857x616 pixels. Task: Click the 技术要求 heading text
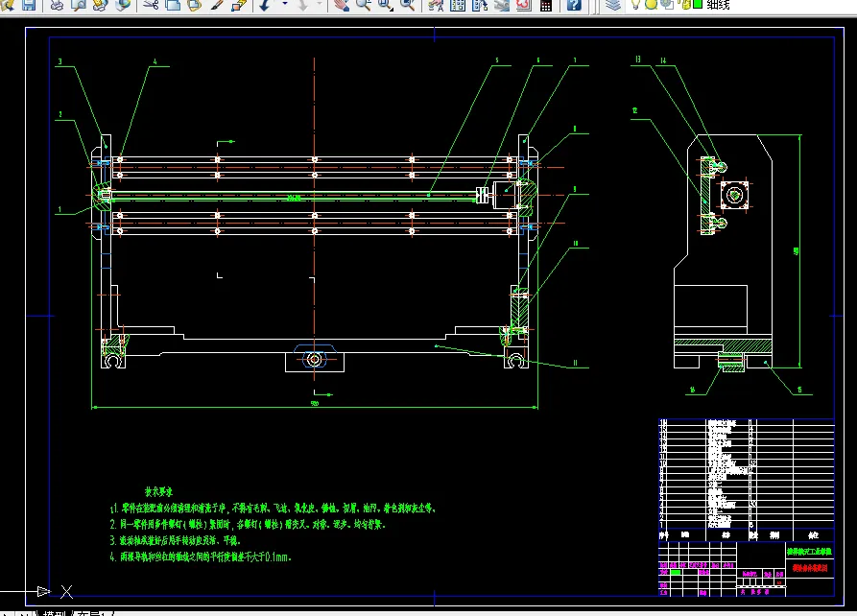click(x=158, y=491)
